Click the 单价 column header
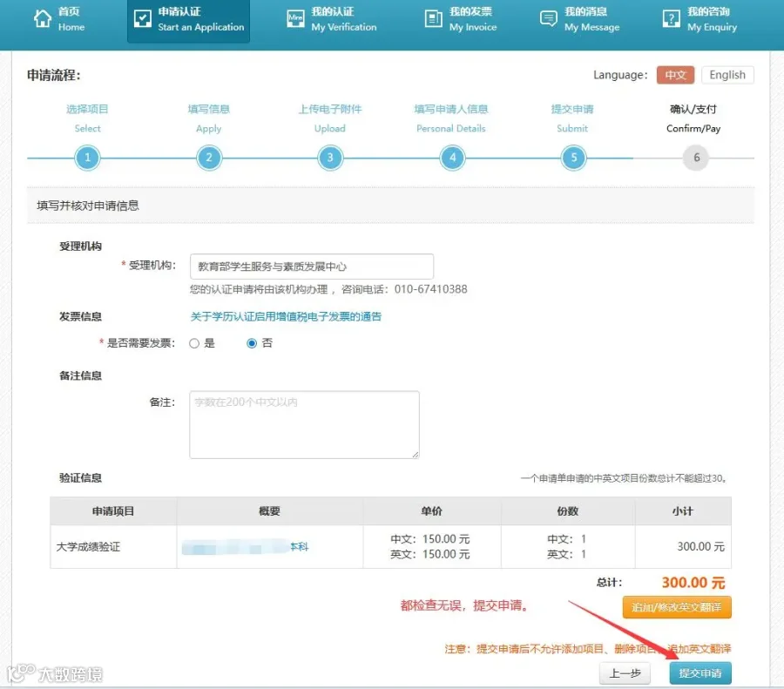Image resolution: width=784 pixels, height=689 pixels. click(431, 511)
